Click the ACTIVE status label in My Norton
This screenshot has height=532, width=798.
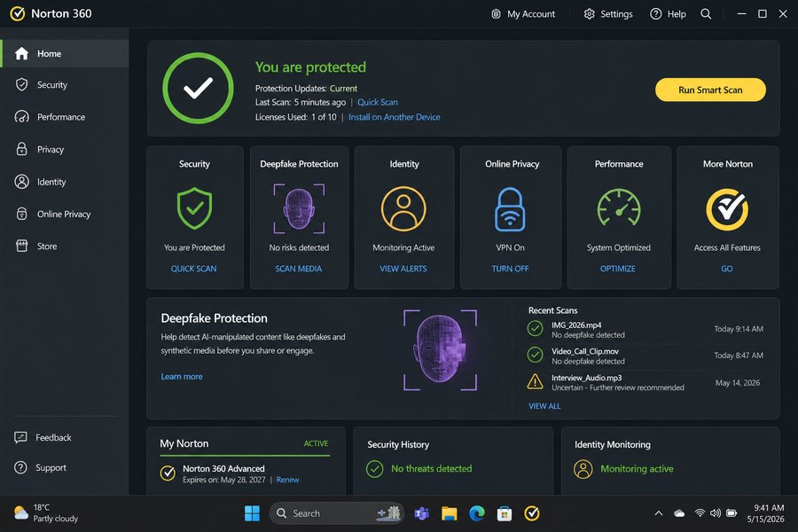point(316,443)
